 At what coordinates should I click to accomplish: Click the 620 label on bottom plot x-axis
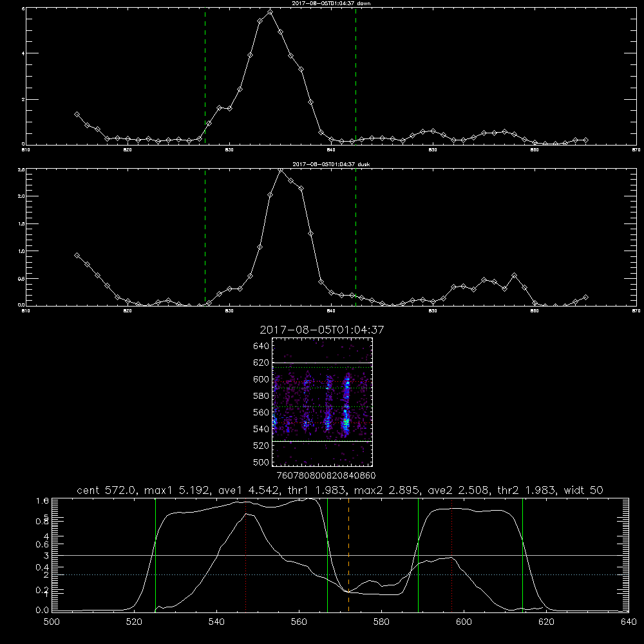tap(546, 622)
